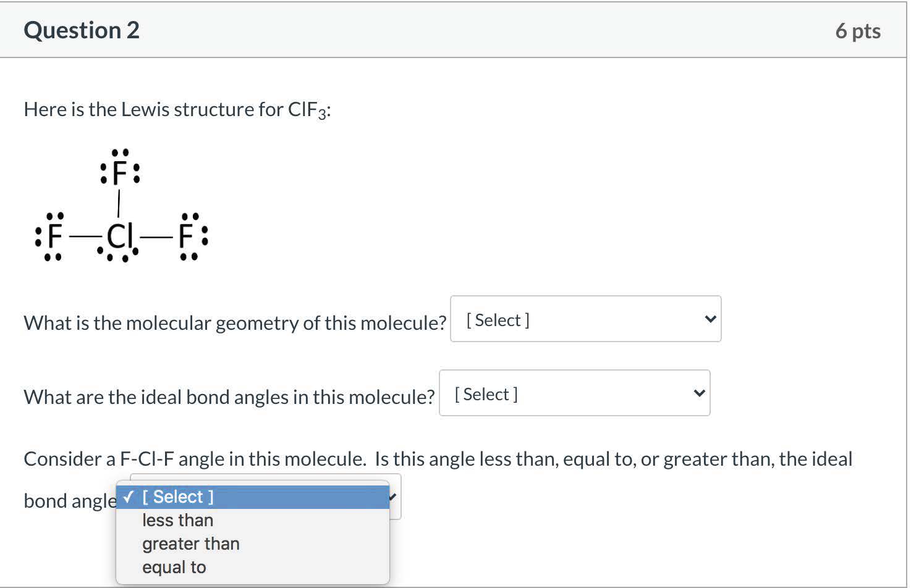The image size is (911, 588).
Task: Click the "6 pts" point value label
Action: 858,31
